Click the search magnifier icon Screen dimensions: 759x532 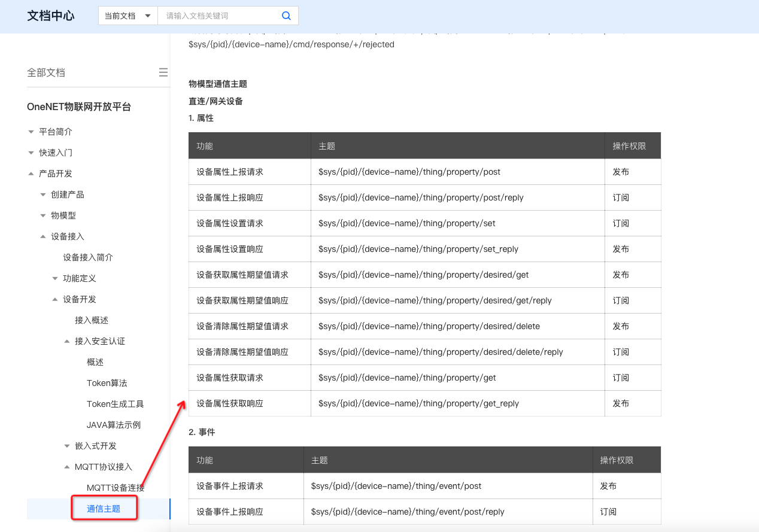[x=286, y=16]
